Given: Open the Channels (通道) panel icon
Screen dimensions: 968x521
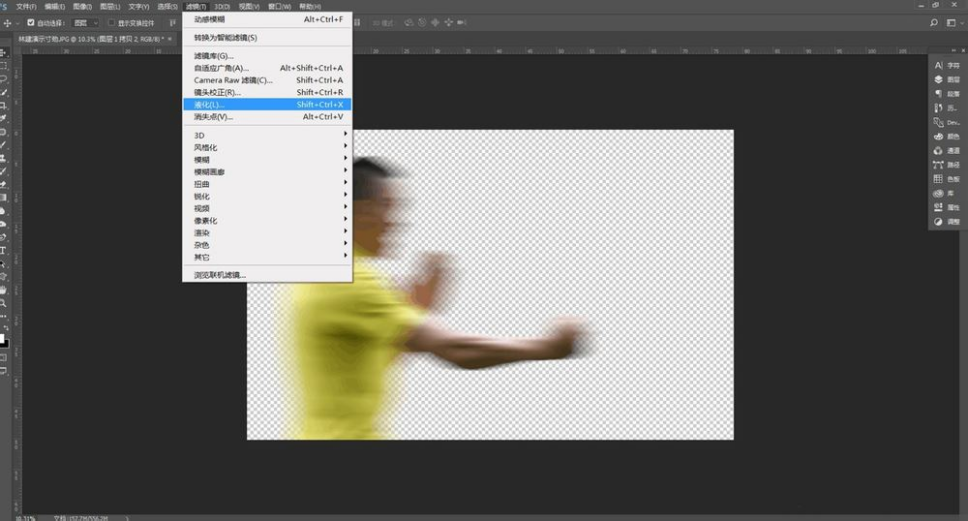Looking at the screenshot, I should tap(938, 150).
